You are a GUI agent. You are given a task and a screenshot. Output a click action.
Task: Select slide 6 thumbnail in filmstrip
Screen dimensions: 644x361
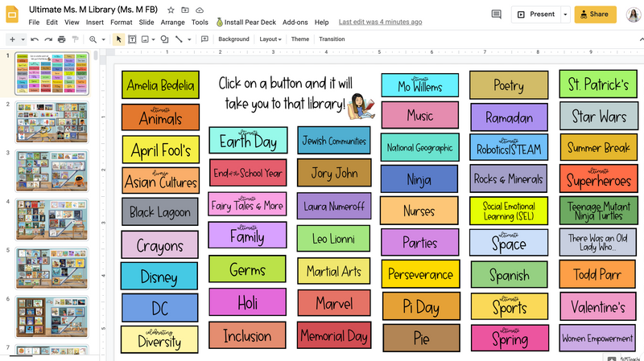[52, 317]
